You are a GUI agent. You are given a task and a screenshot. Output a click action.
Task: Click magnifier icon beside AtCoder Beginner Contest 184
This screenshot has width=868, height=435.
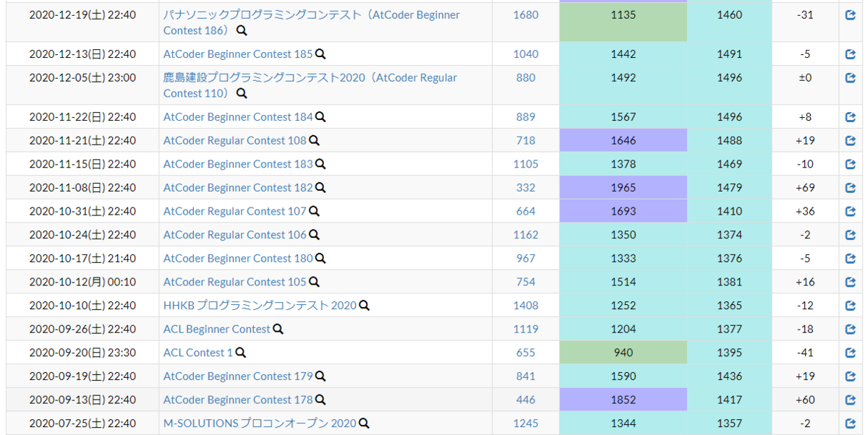320,117
